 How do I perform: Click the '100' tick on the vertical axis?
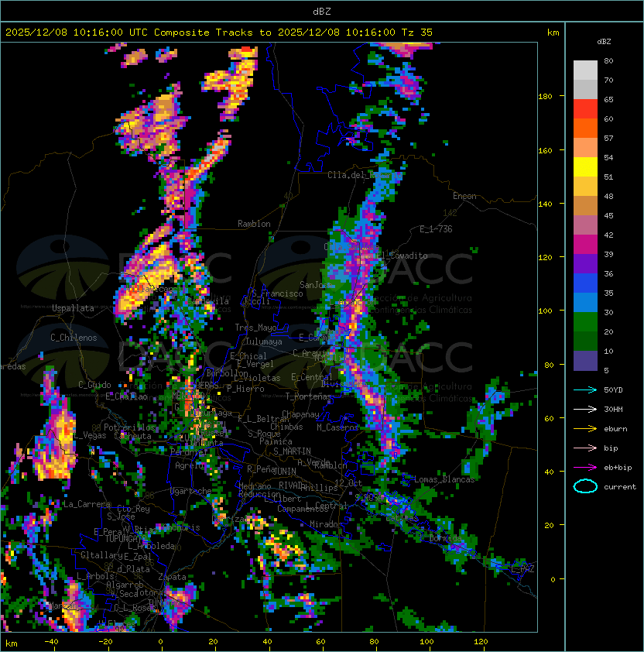[545, 311]
